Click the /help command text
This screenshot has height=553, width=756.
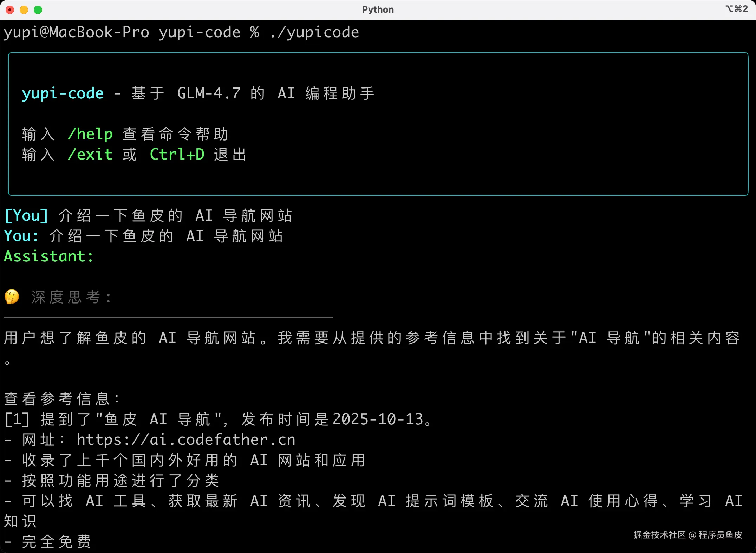pyautogui.click(x=90, y=134)
